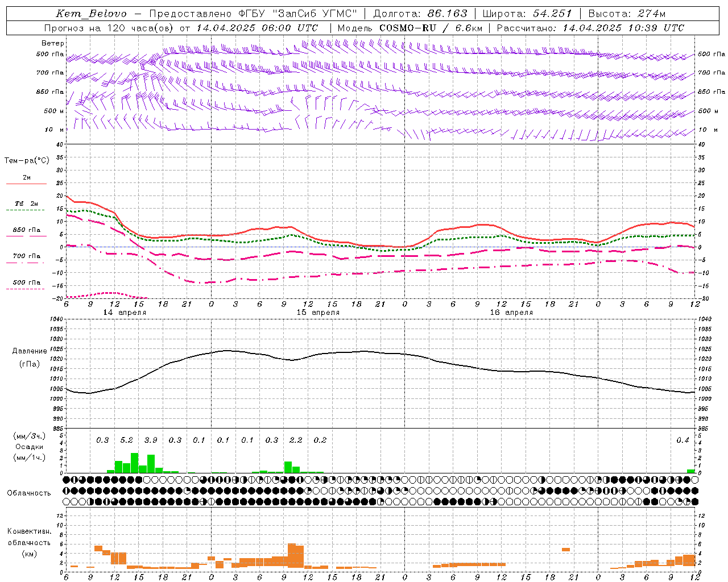Click the (мм/1ч.) precipitation unit label

coord(30,458)
